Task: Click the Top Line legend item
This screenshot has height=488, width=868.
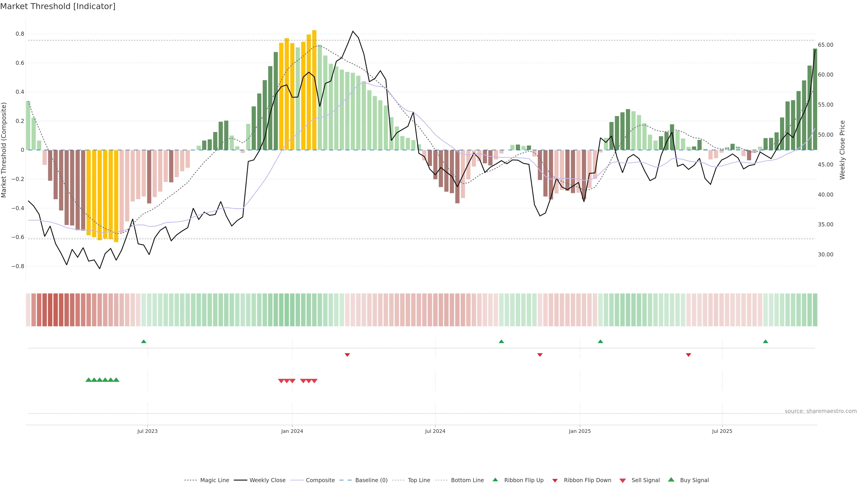Action: [x=419, y=480]
